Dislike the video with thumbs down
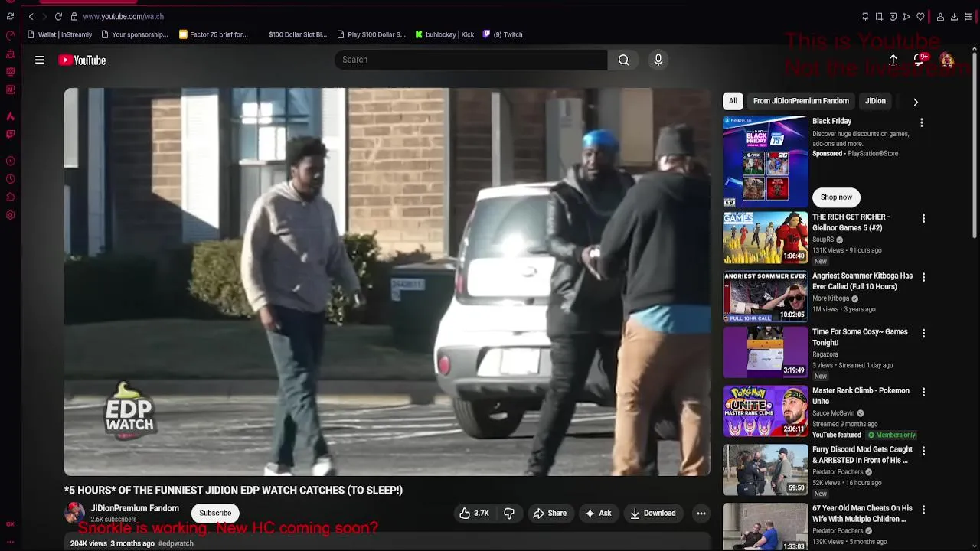 (509, 513)
